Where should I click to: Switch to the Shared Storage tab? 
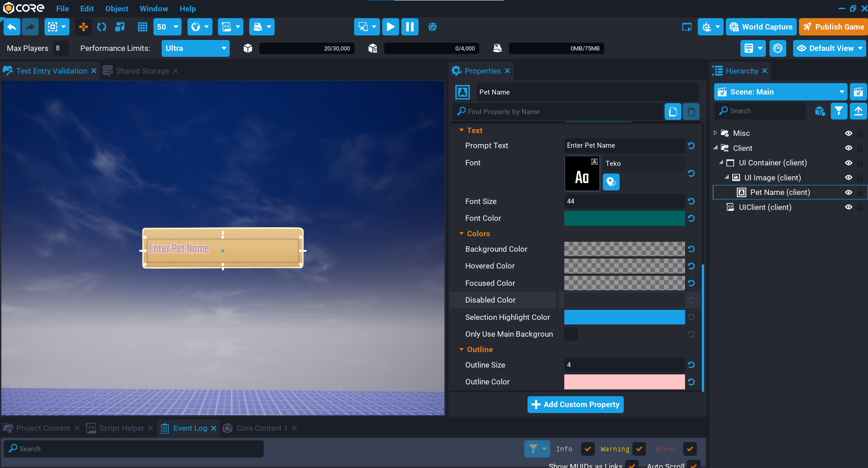click(x=142, y=71)
